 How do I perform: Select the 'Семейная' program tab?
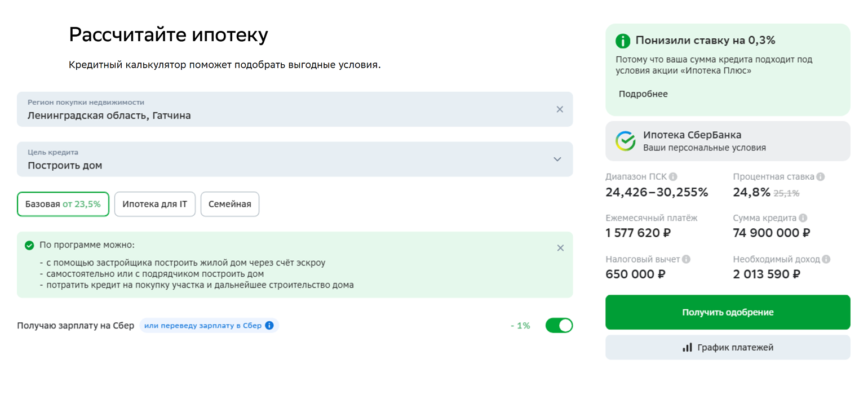tap(230, 204)
